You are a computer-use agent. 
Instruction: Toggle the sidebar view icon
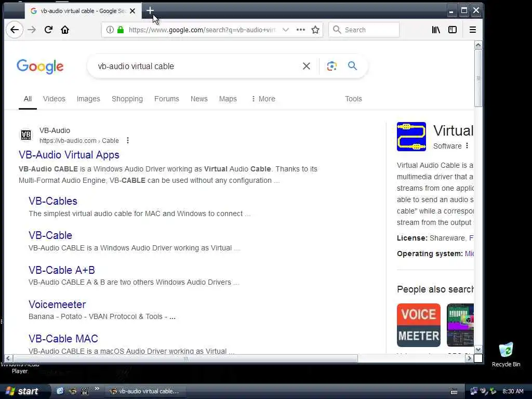(x=453, y=30)
